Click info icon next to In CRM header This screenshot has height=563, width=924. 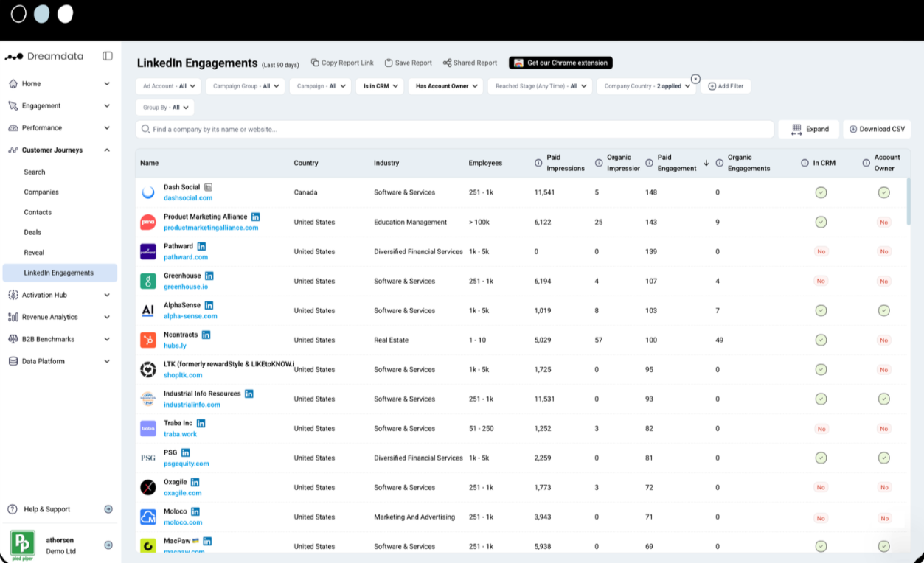(x=805, y=163)
